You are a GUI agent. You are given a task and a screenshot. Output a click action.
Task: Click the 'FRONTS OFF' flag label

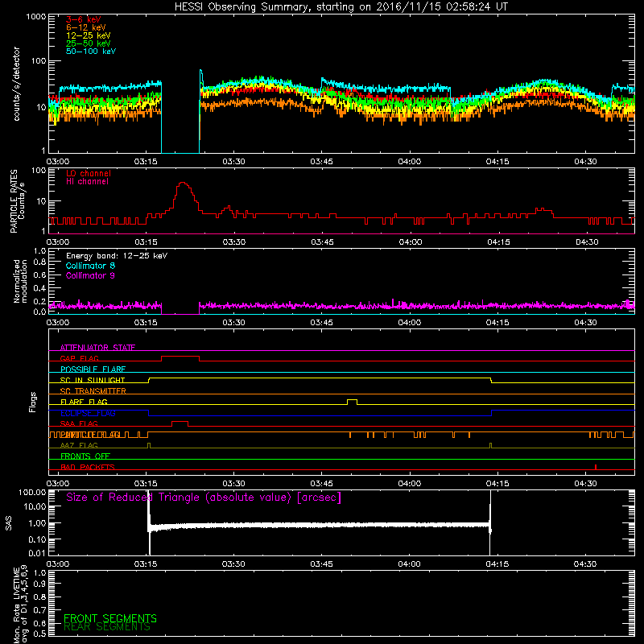[85, 456]
